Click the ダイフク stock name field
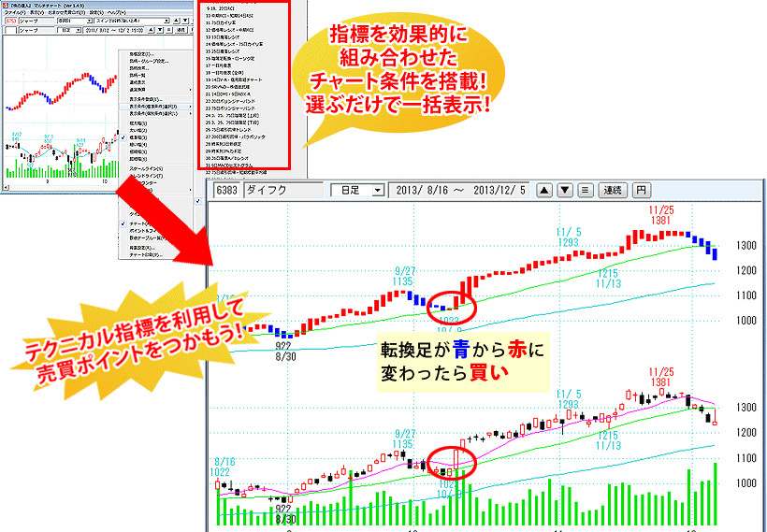767x532 pixels. pyautogui.click(x=283, y=190)
